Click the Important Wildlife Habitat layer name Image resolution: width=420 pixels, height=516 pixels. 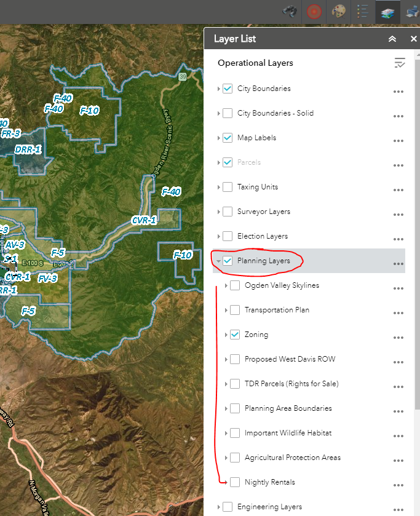288,433
